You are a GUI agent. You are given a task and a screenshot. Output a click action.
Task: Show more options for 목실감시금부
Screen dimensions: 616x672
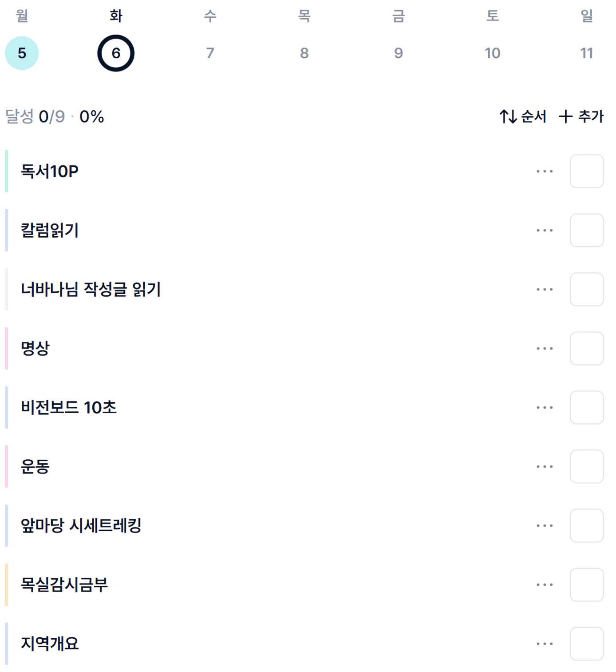coord(545,585)
